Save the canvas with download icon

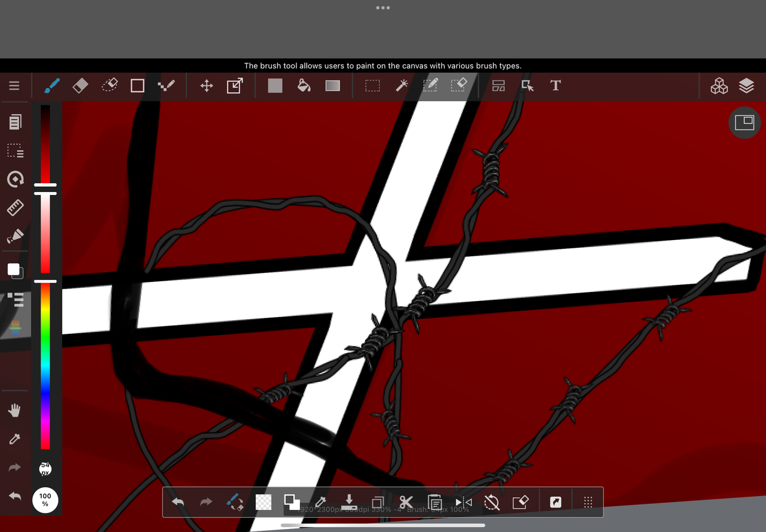(x=349, y=501)
